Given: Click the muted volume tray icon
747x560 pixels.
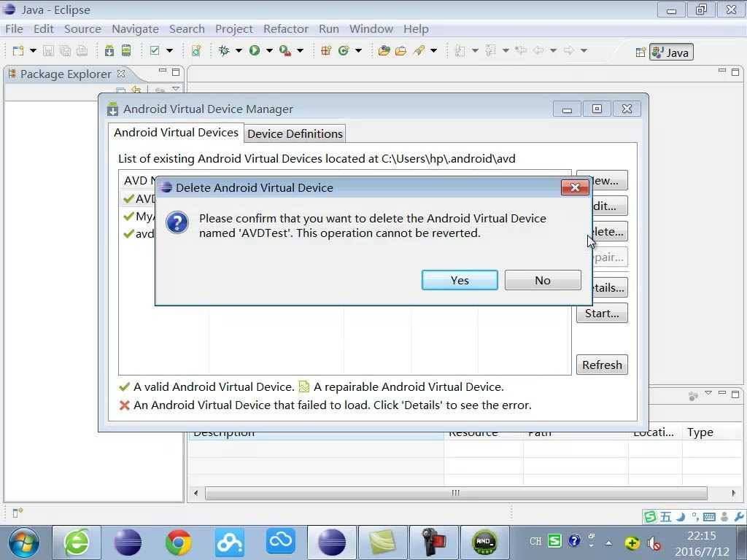Looking at the screenshot, I should [654, 542].
